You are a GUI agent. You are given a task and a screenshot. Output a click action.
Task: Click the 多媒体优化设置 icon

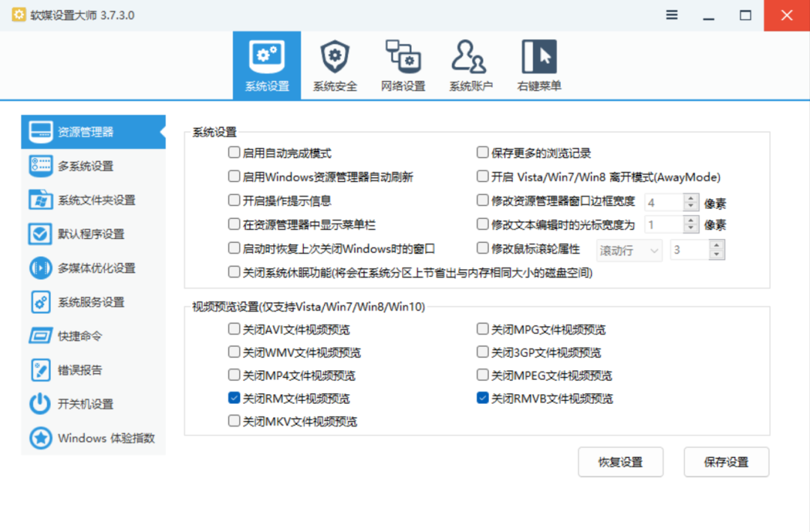(40, 267)
